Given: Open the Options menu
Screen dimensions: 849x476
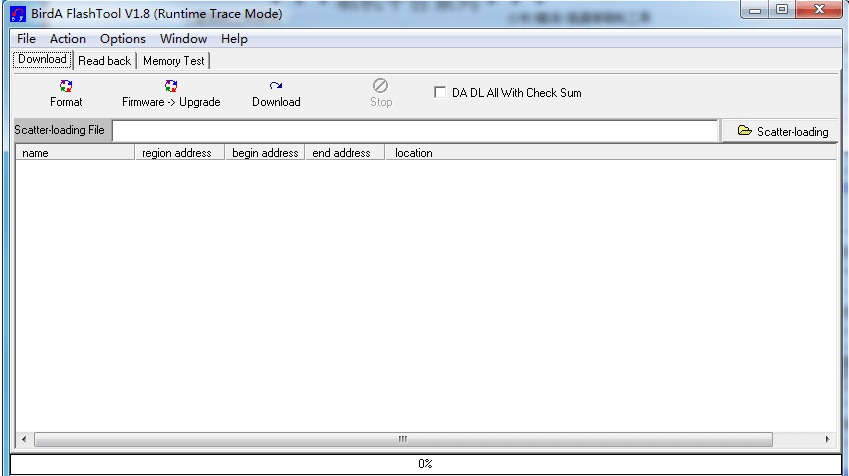Looking at the screenshot, I should (x=123, y=39).
